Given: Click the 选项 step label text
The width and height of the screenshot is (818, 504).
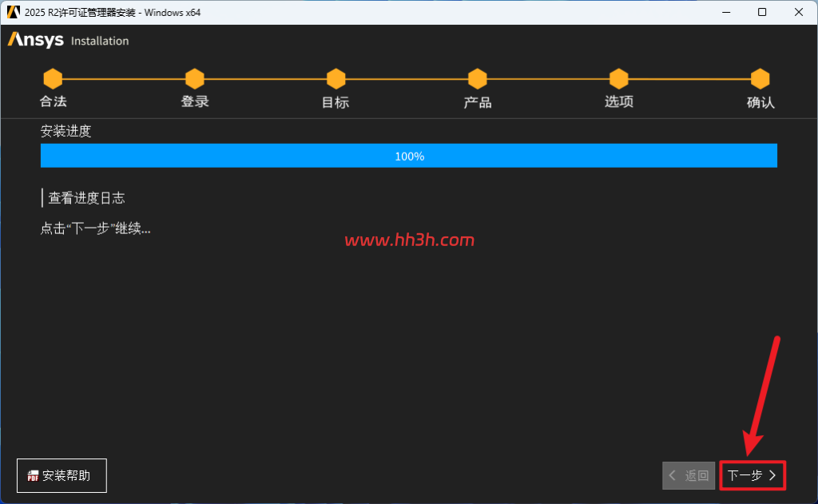Looking at the screenshot, I should coord(619,101).
